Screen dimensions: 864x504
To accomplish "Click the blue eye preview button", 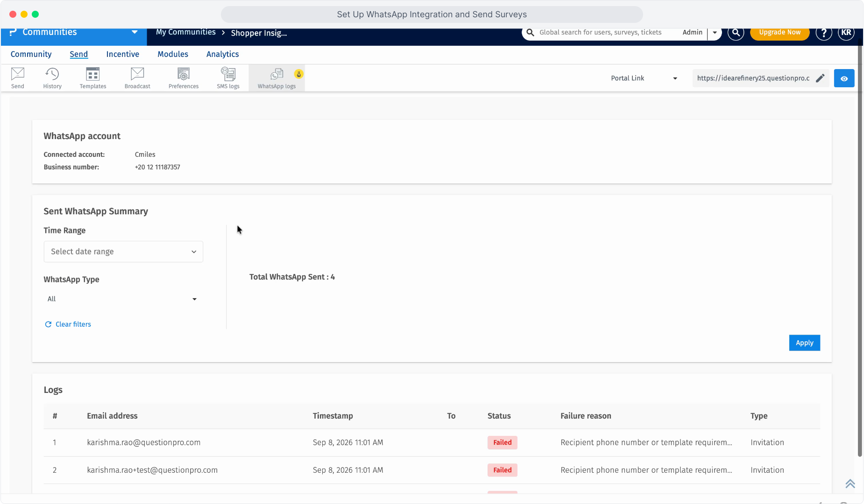I will (x=844, y=78).
